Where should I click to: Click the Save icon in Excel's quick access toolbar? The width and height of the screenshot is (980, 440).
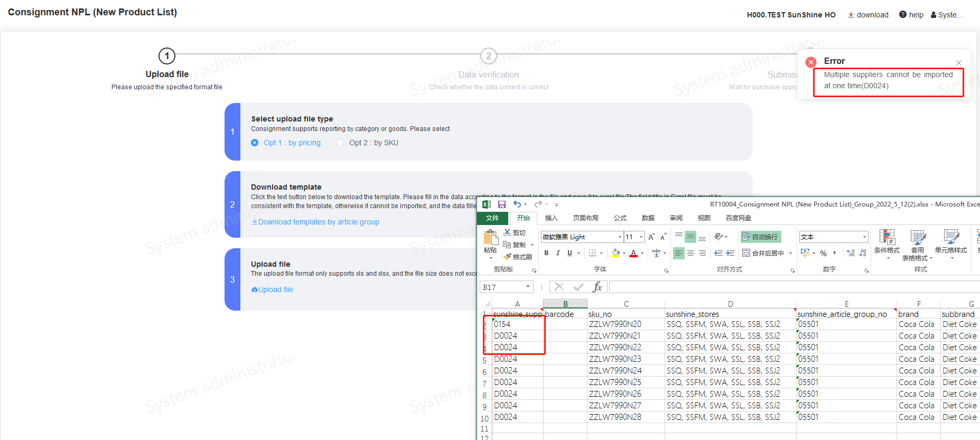coord(502,204)
